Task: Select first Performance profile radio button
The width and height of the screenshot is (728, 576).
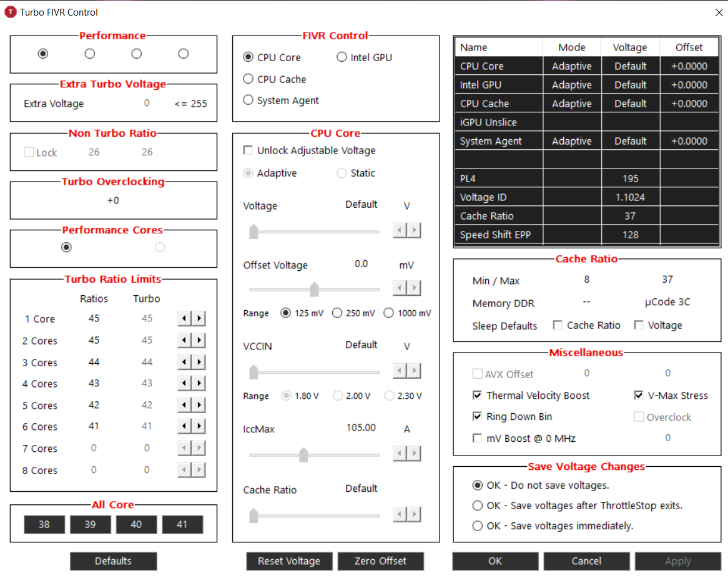Action: (x=43, y=54)
